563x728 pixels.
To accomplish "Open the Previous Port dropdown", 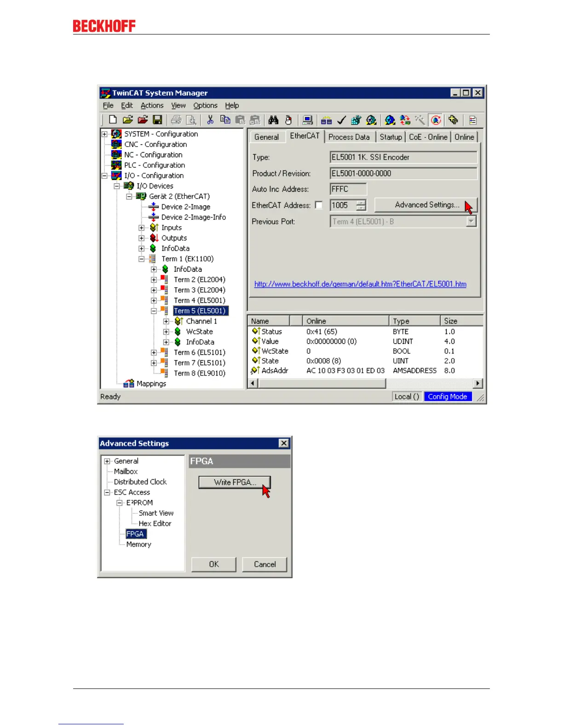I will 471,222.
